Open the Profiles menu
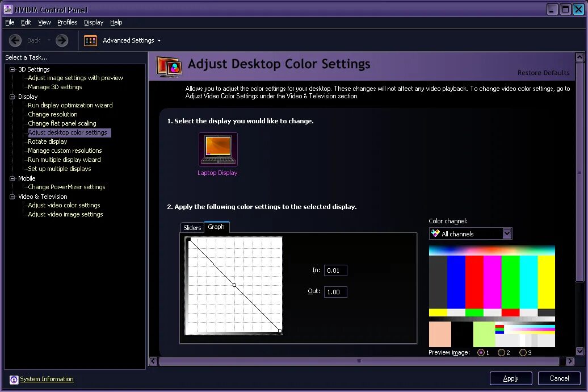The image size is (588, 392). coord(67,22)
